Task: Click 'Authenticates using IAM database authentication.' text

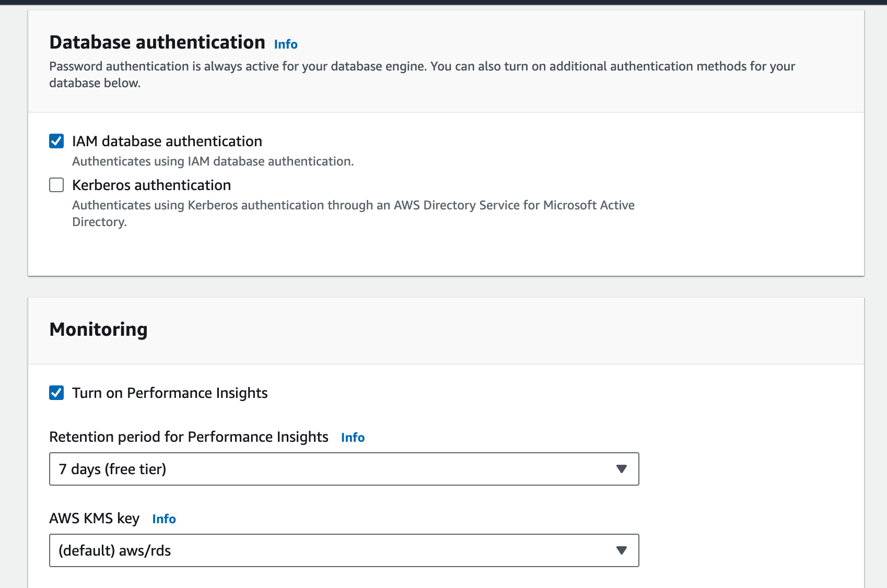Action: point(213,161)
